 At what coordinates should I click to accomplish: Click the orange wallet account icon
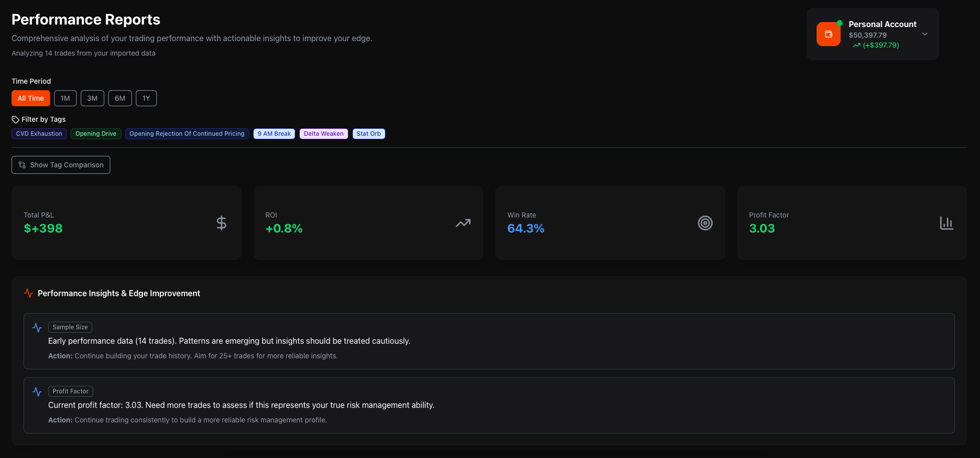coord(828,34)
